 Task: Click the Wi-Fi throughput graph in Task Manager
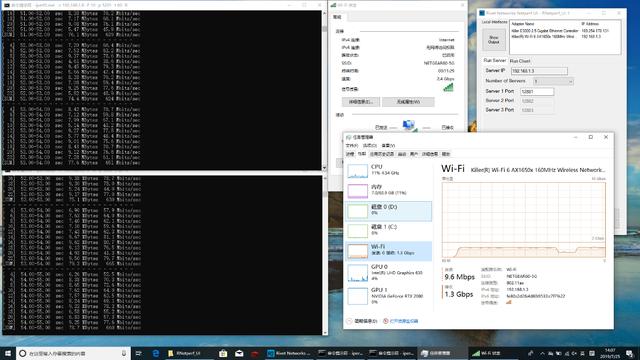[x=524, y=220]
